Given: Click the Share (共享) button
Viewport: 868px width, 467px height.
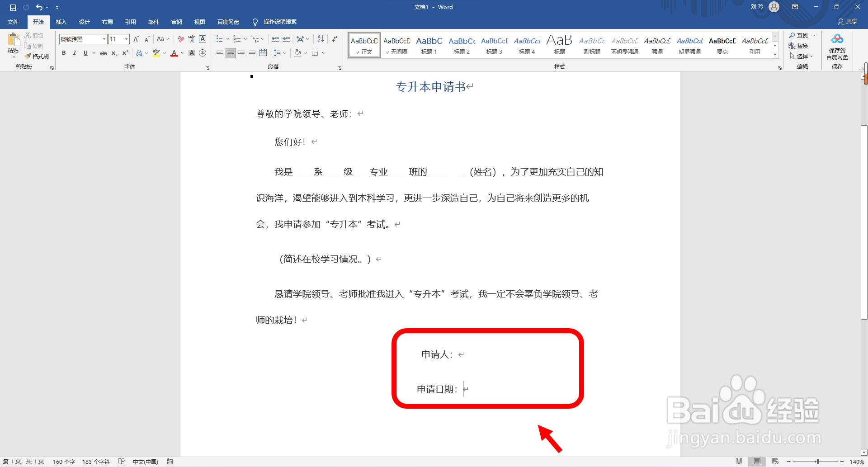Looking at the screenshot, I should click(x=847, y=22).
